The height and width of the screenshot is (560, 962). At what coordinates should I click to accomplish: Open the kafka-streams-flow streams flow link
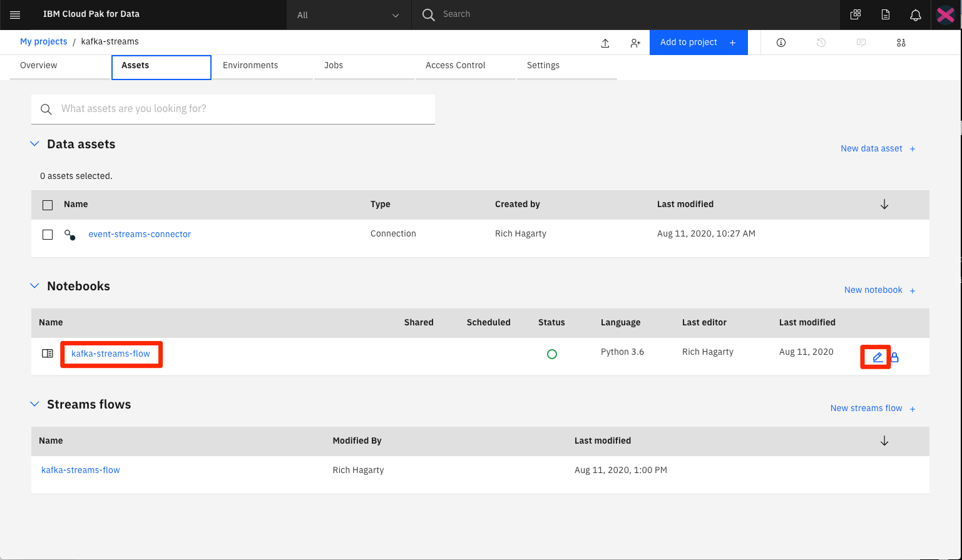coord(81,471)
